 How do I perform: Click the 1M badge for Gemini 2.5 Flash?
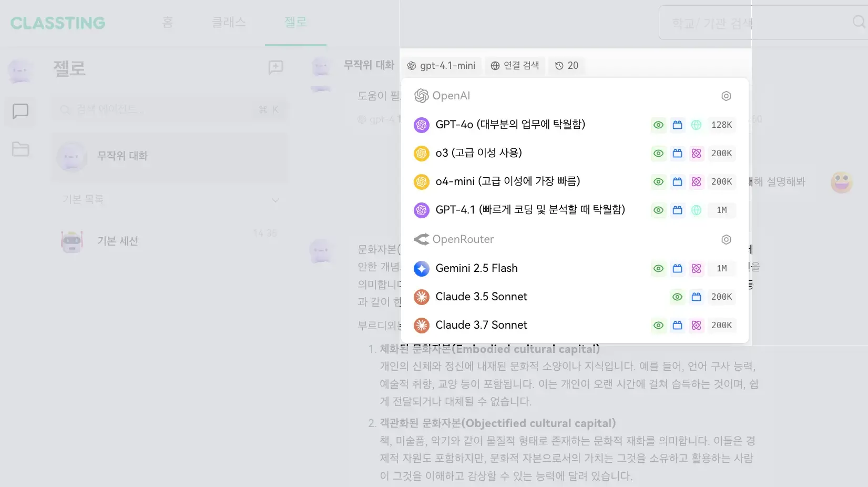pyautogui.click(x=721, y=268)
